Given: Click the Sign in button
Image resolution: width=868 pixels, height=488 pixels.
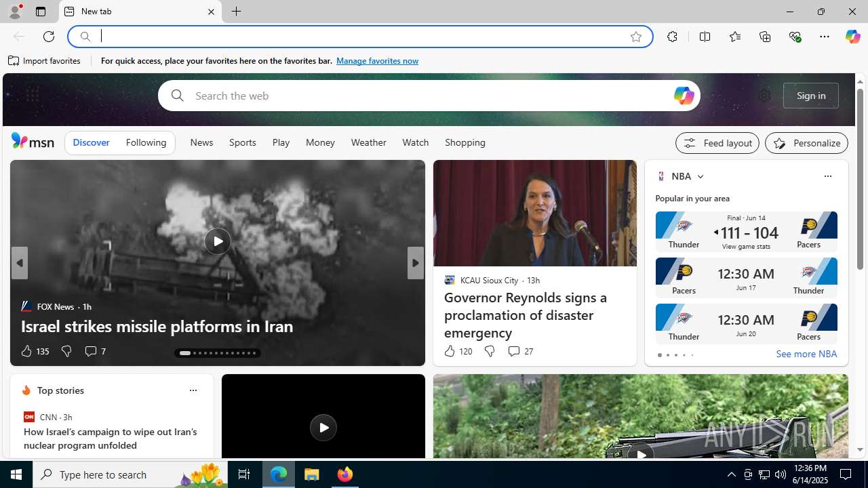Looking at the screenshot, I should 811,96.
